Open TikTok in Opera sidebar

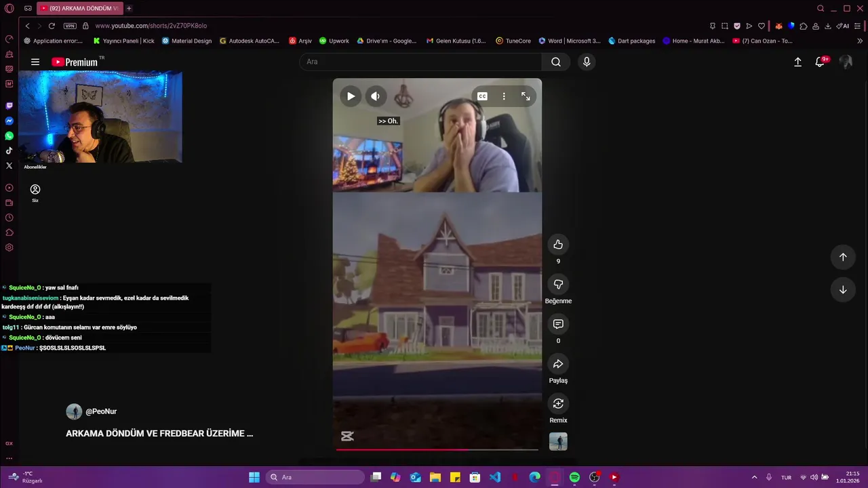coord(9,150)
